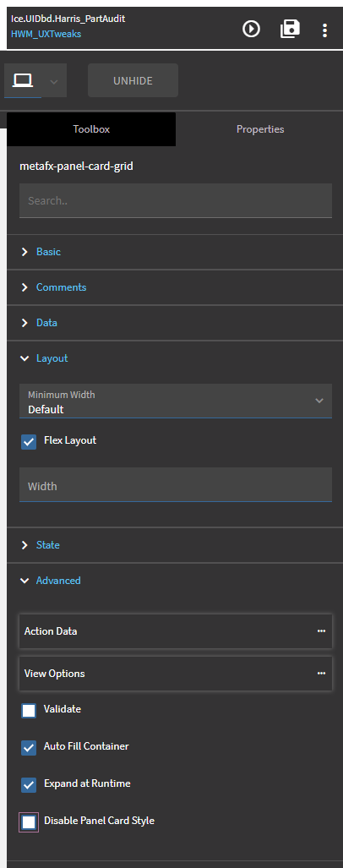
Task: Expand the Basic section
Action: point(175,252)
